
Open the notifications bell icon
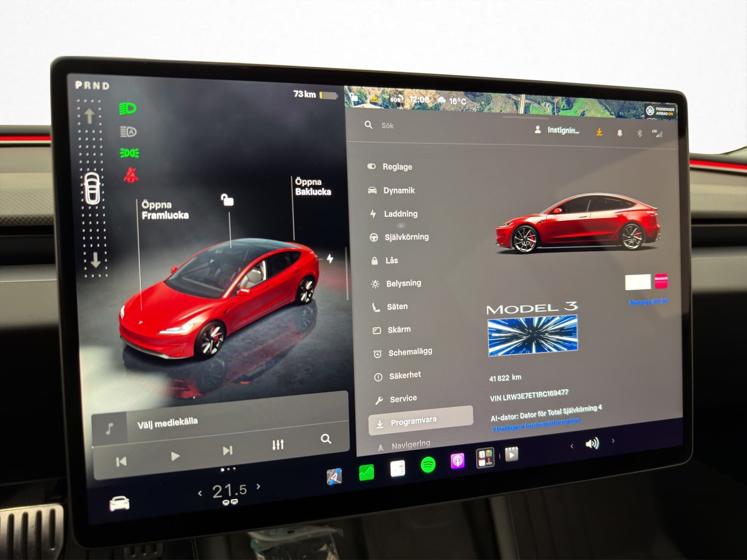coord(620,133)
